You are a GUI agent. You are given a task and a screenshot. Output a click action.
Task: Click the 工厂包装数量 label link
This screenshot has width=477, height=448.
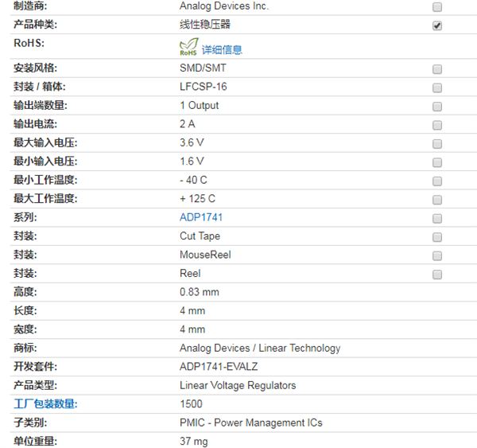(x=45, y=404)
